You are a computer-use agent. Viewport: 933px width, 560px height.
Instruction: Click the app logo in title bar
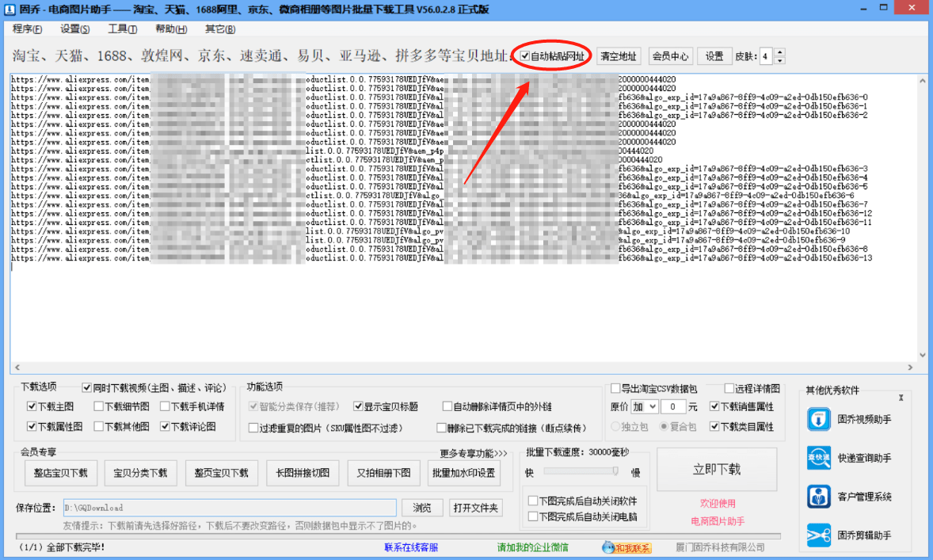coord(10,10)
